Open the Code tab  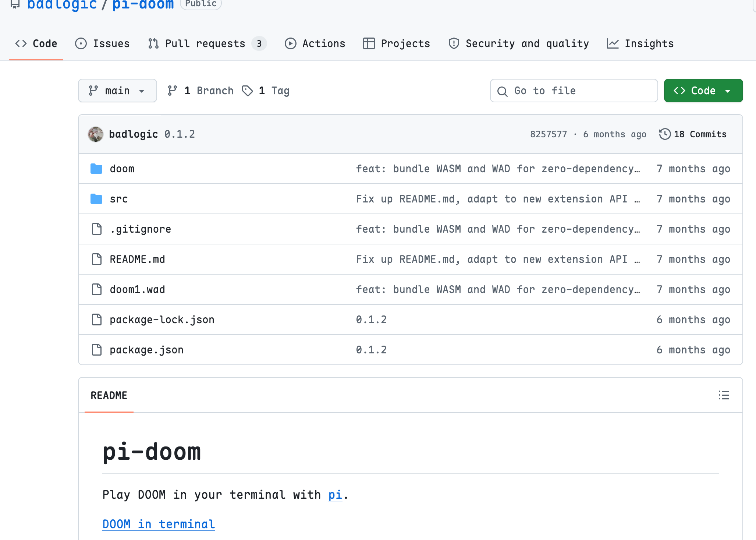(36, 43)
